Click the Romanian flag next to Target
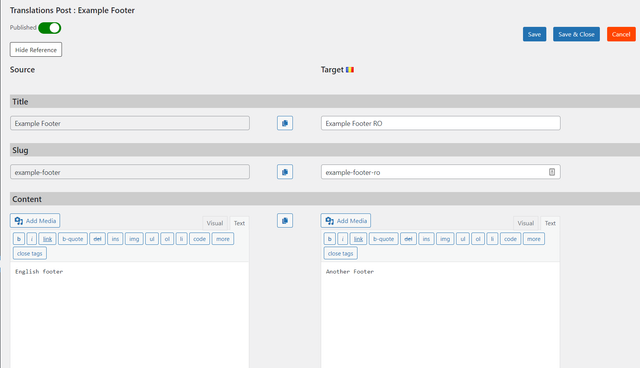The image size is (640, 368). (x=350, y=70)
